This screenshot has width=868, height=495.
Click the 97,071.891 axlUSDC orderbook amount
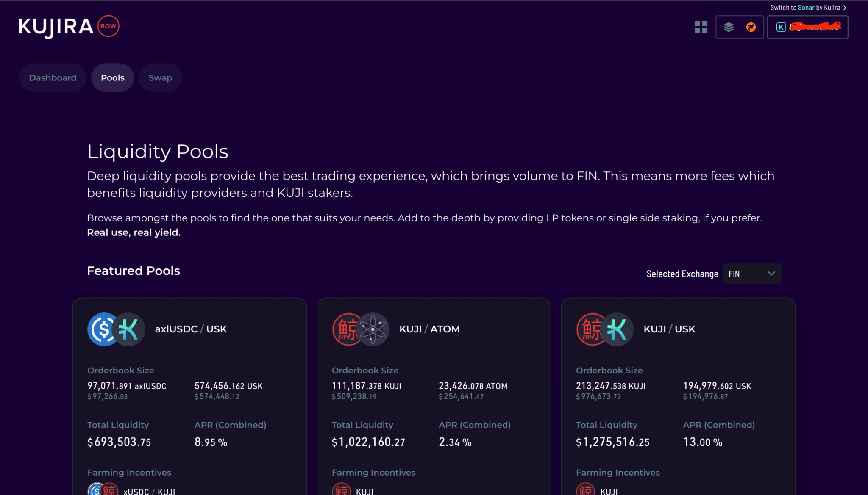point(127,386)
